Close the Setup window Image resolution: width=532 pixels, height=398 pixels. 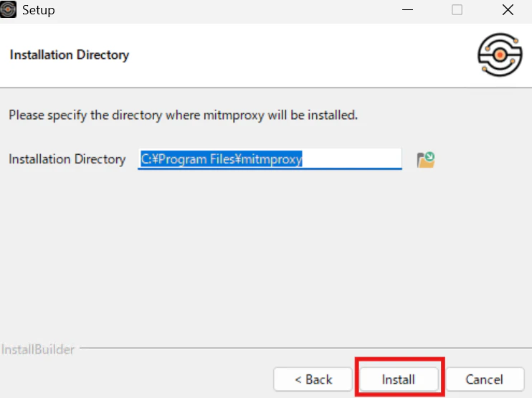(x=508, y=10)
